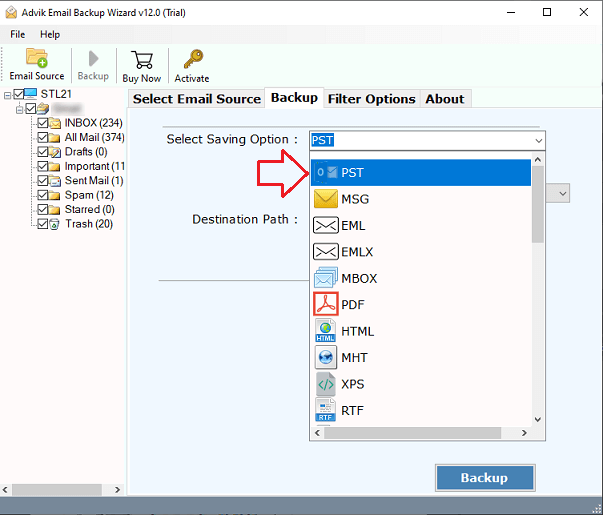Choose the RTF document icon
Viewport: 603px width, 515px height.
click(x=325, y=410)
